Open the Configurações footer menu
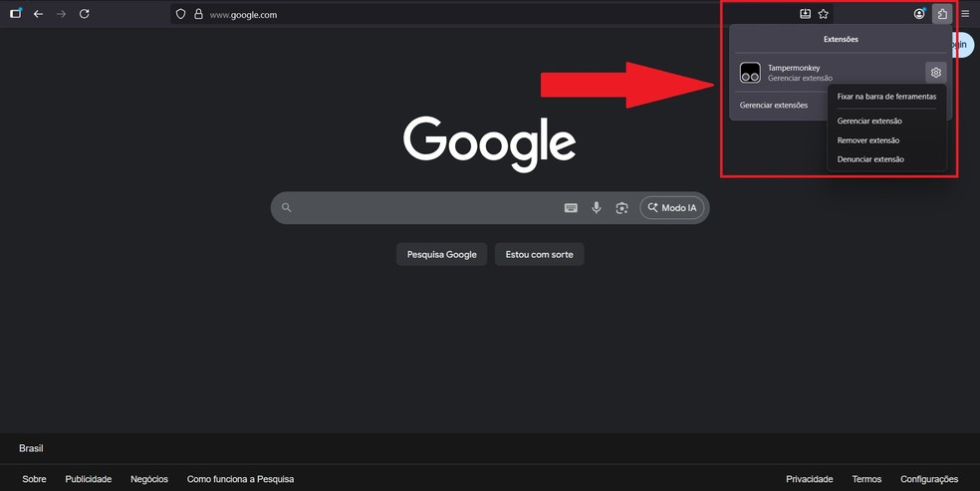The height and width of the screenshot is (491, 980). [929, 479]
